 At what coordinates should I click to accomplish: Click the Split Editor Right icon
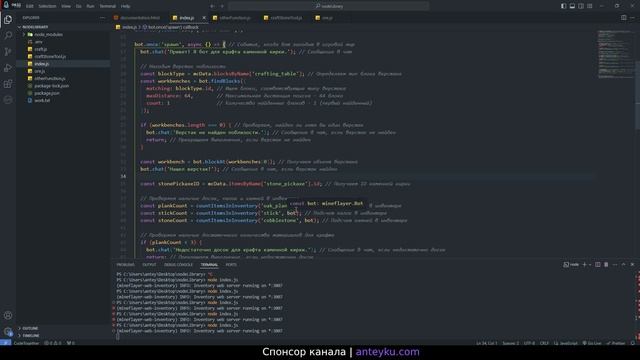(624, 18)
